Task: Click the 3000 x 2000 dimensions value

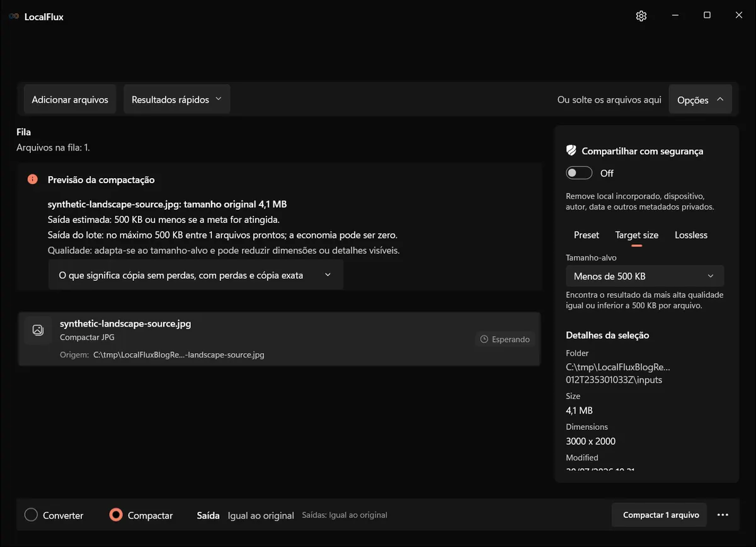Action: pos(590,441)
